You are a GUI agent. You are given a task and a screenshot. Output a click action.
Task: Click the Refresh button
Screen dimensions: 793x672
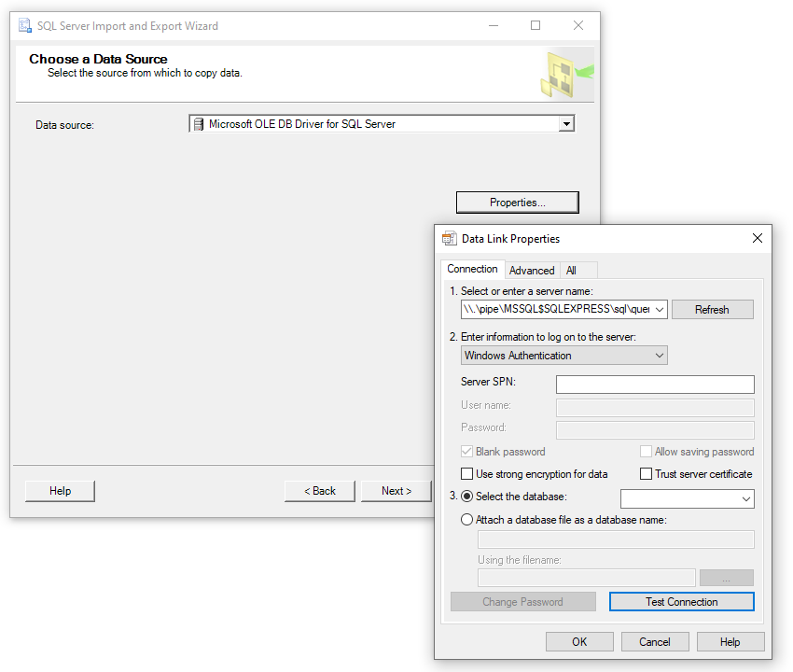pyautogui.click(x=712, y=309)
